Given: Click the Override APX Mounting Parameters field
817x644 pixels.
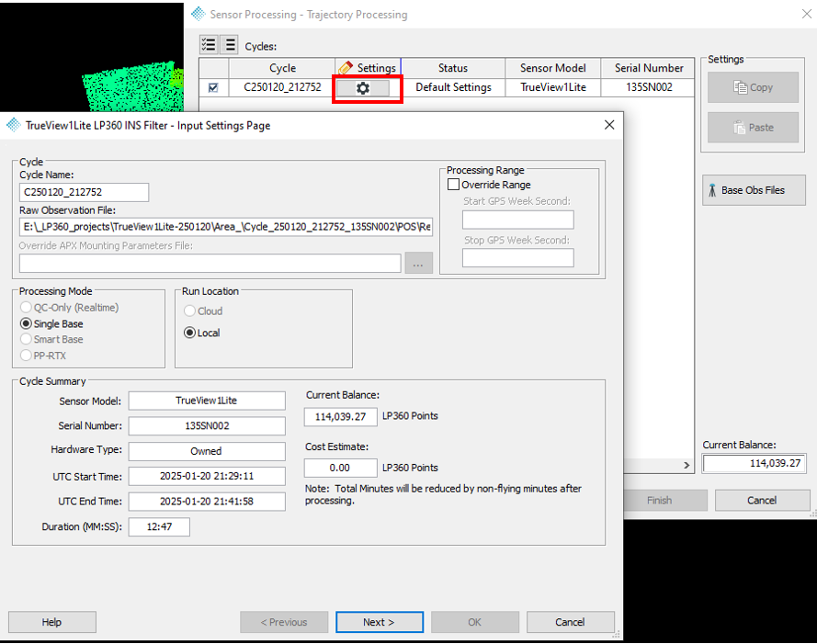Looking at the screenshot, I should click(x=210, y=263).
